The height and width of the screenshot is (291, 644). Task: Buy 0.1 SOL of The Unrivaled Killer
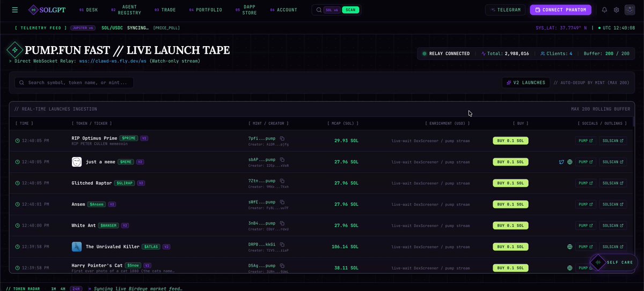[511, 247]
